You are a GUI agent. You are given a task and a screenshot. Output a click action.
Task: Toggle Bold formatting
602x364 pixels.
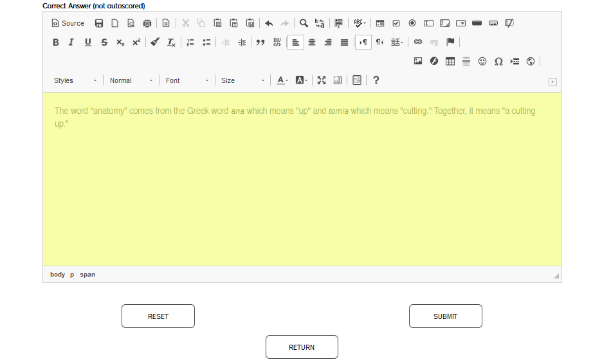[x=56, y=42]
